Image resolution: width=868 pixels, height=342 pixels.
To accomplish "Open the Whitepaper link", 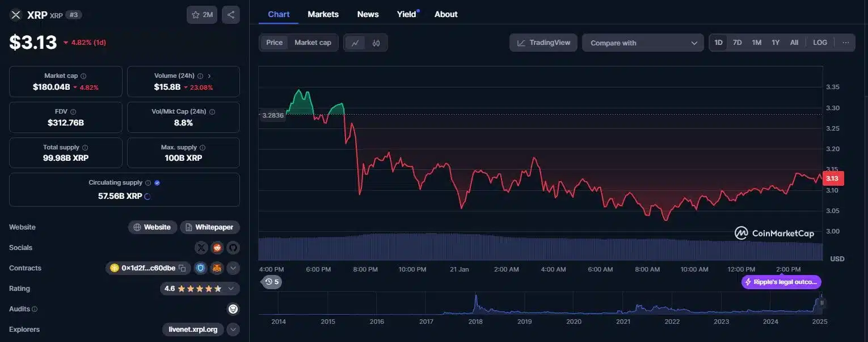I will coord(210,227).
